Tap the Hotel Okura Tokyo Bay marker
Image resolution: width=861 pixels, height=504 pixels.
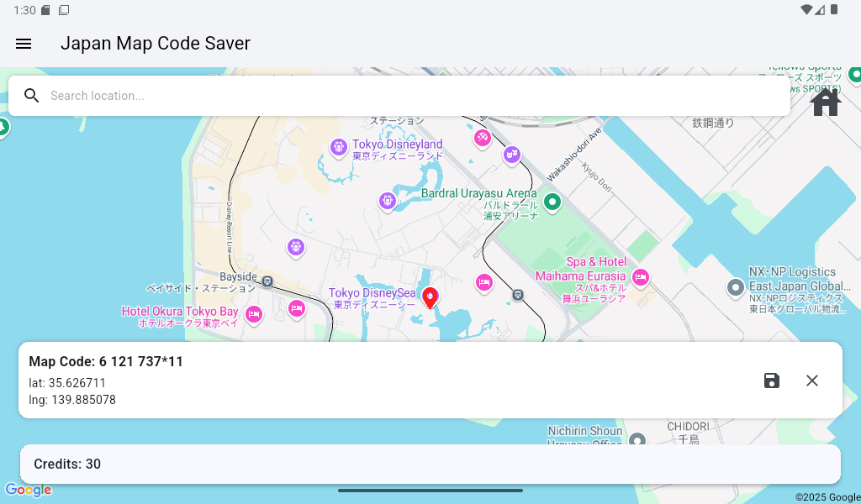(x=253, y=315)
